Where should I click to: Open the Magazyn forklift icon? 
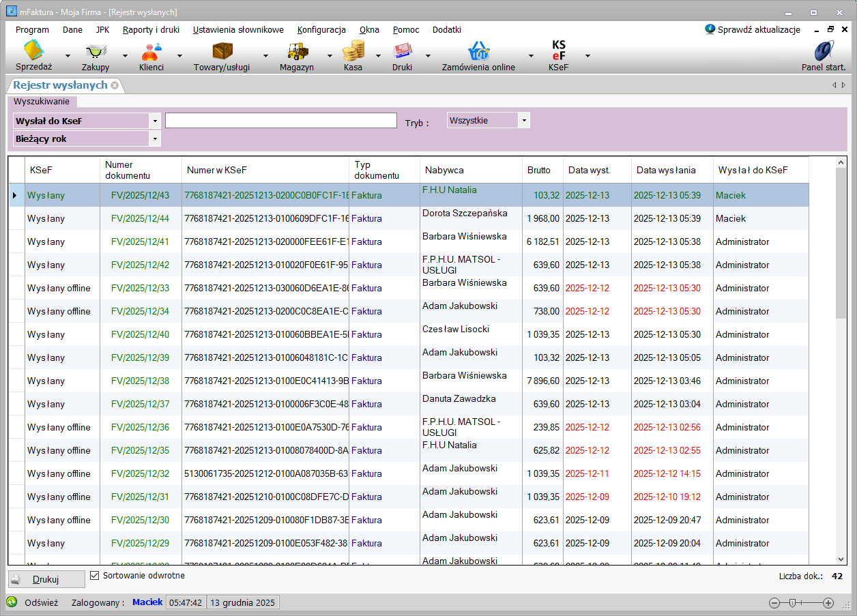click(x=297, y=51)
